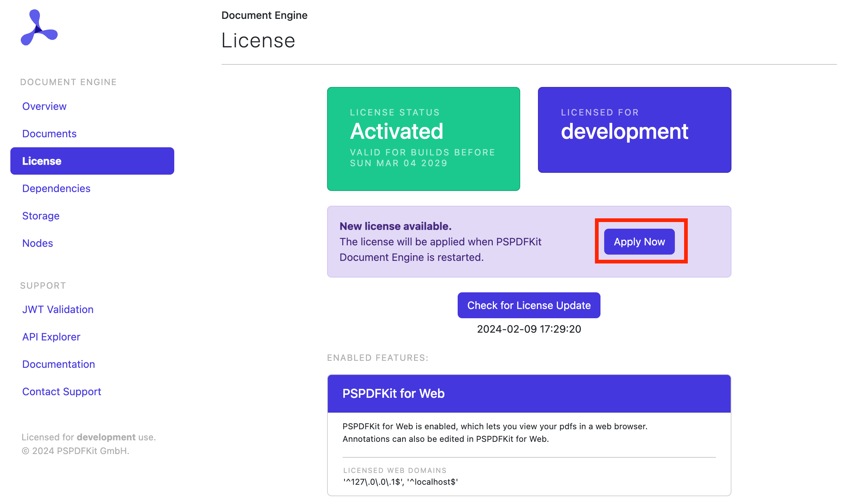Select the New license available notice
Image resolution: width=848 pixels, height=504 pixels.
coord(396,226)
